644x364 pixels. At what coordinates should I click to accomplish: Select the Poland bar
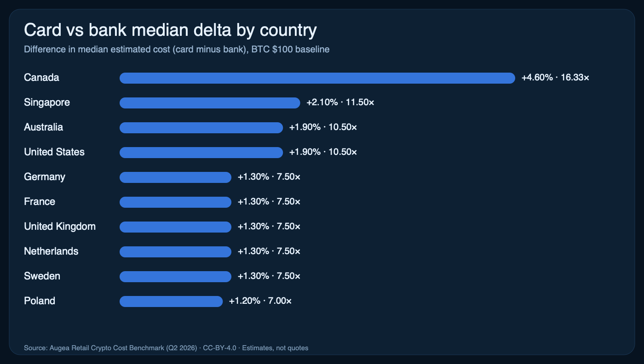[x=171, y=301]
